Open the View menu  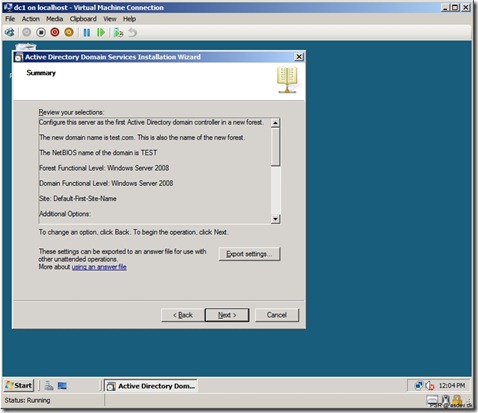(x=110, y=19)
